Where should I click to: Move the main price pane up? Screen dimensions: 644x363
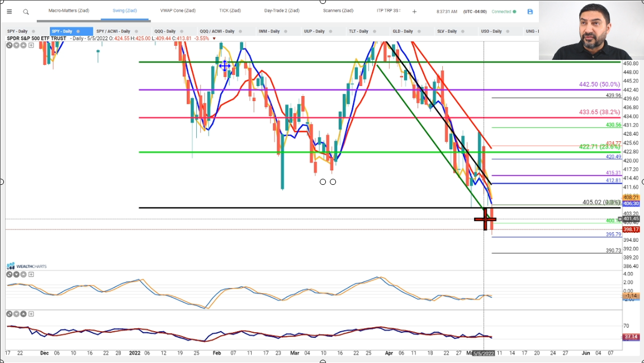pyautogui.click(x=23, y=45)
